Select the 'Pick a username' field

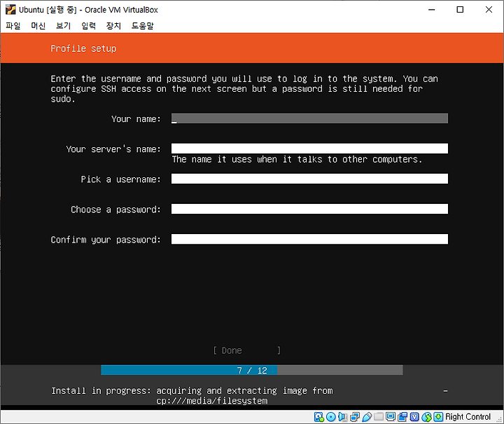coord(309,179)
